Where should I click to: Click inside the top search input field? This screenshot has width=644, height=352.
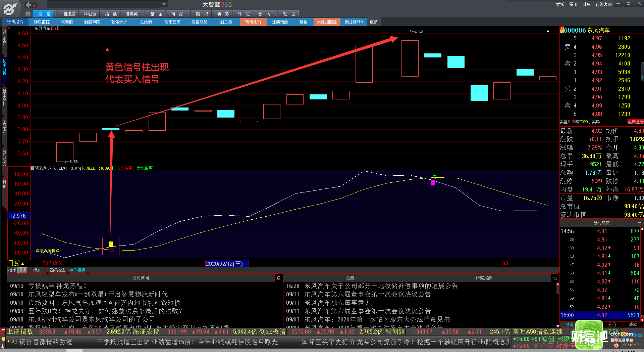(104, 4)
